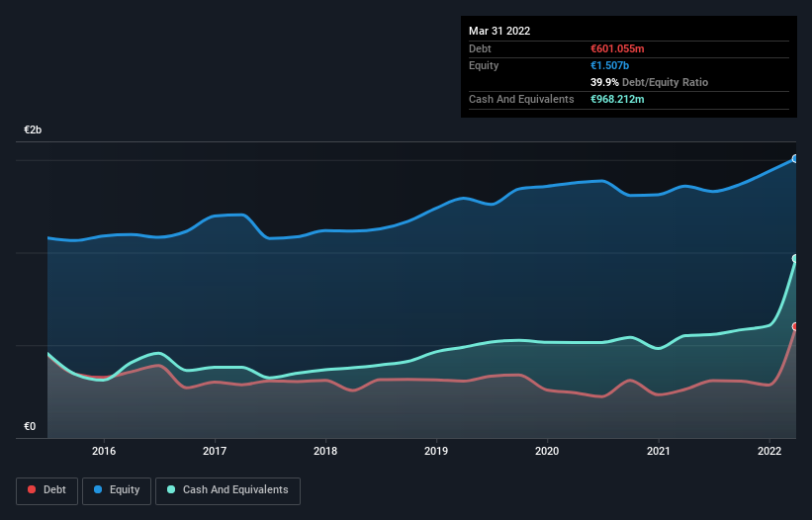This screenshot has width=812, height=520.
Task: Toggle the Debt series legend button
Action: tap(47, 490)
